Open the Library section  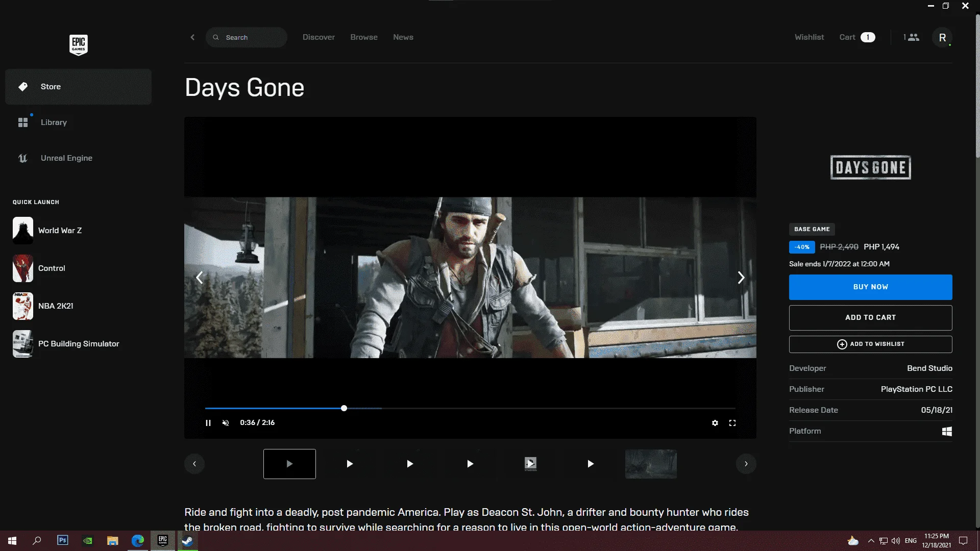tap(78, 122)
